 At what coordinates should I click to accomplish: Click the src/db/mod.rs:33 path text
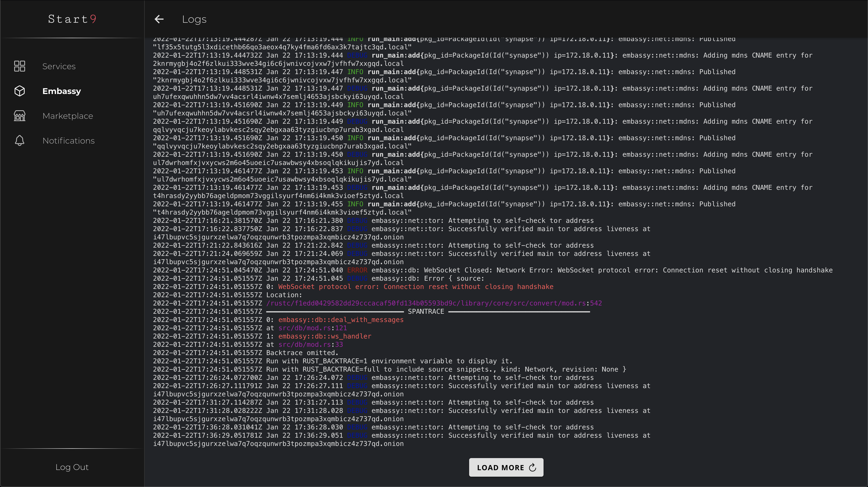tap(310, 344)
